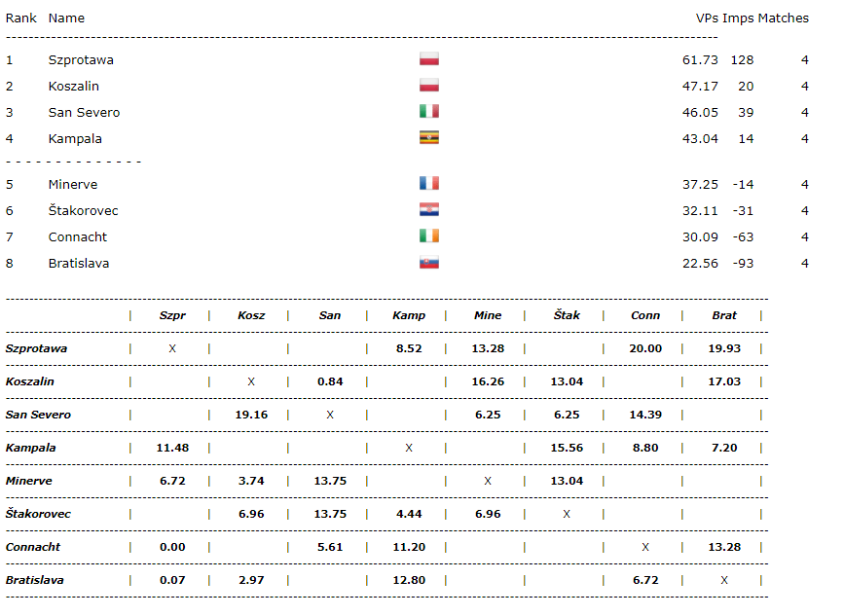The width and height of the screenshot is (844, 616).
Task: Click the Irish flag beside Connacht
Action: point(429,236)
